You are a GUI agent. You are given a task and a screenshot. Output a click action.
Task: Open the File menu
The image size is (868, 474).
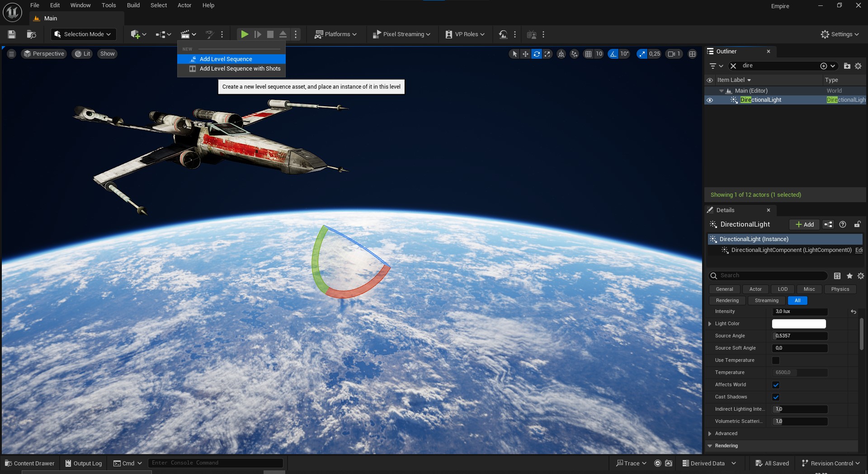click(35, 5)
